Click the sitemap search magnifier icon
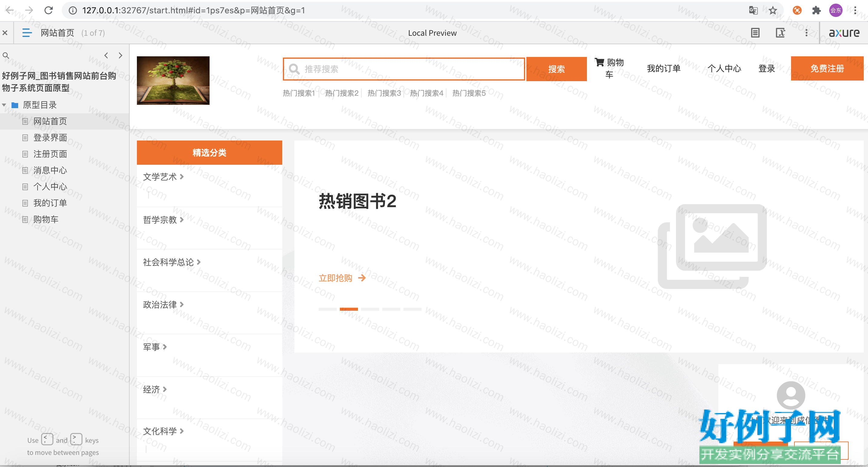868x467 pixels. point(6,55)
